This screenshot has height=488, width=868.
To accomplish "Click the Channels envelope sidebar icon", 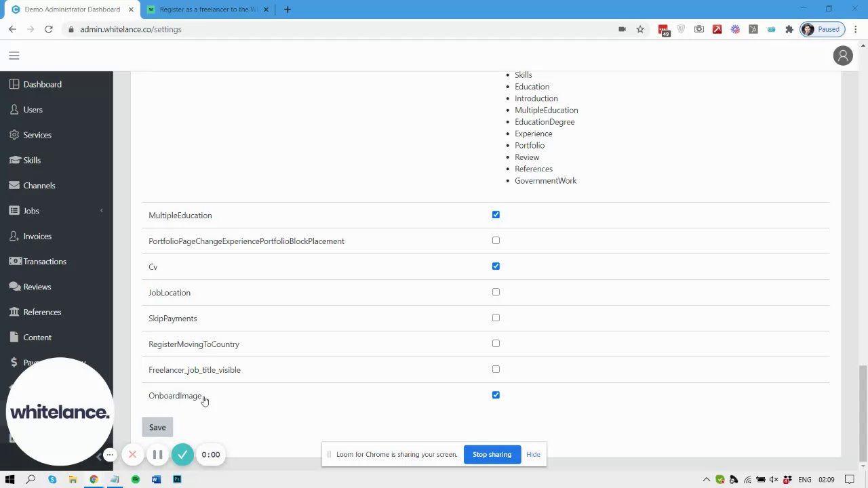I will coord(14,185).
